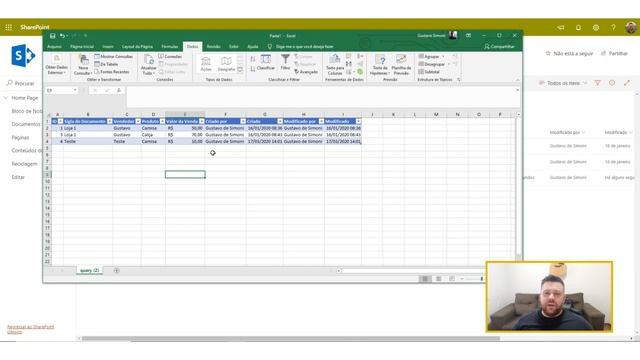Click the SharePoint notifications bell

tap(578, 27)
